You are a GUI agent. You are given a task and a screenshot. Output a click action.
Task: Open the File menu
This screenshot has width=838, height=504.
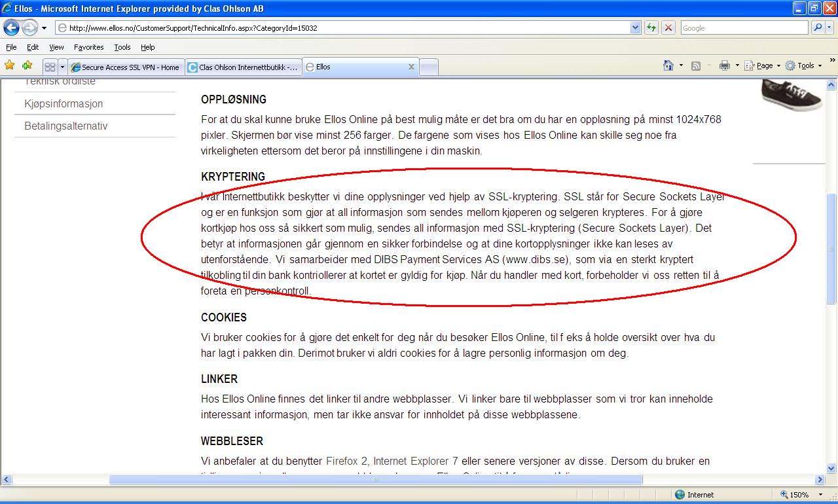pyautogui.click(x=11, y=47)
